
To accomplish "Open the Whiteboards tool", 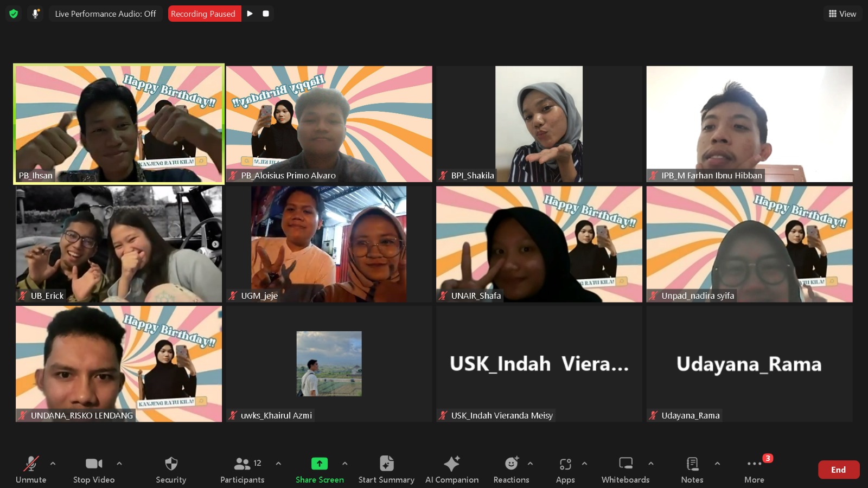I will [626, 470].
